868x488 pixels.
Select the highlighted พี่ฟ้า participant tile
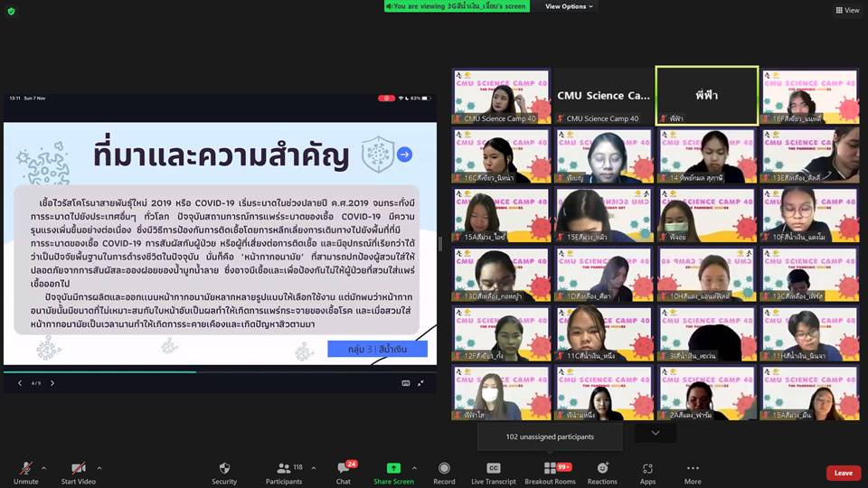707,96
